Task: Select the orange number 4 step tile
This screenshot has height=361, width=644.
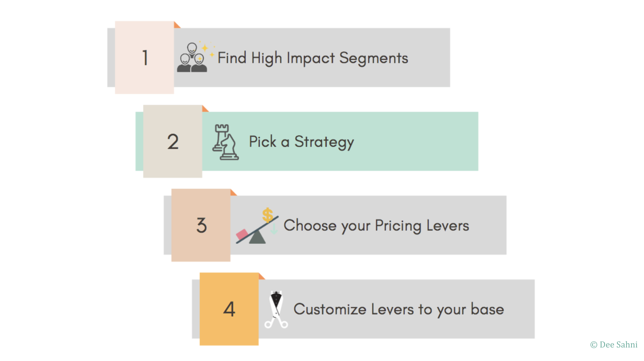Action: click(229, 309)
